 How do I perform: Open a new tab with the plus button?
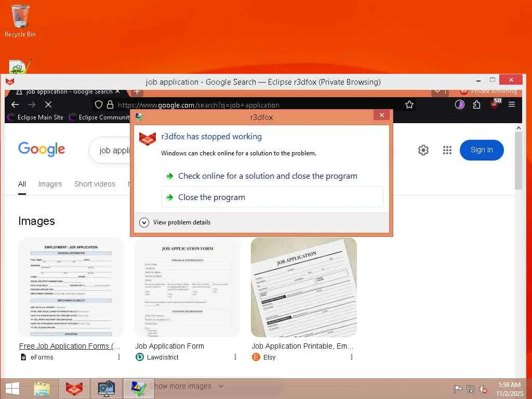(x=137, y=91)
